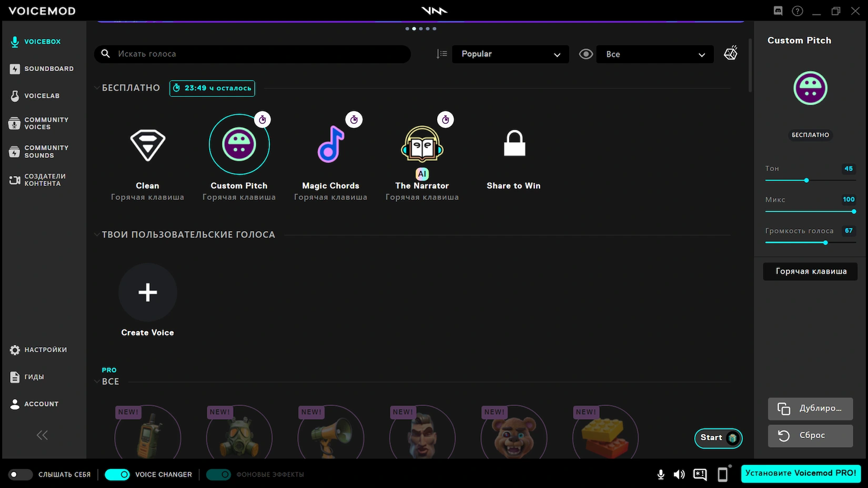The height and width of the screenshot is (488, 868).
Task: Click the Share to Win lock icon
Action: click(514, 144)
